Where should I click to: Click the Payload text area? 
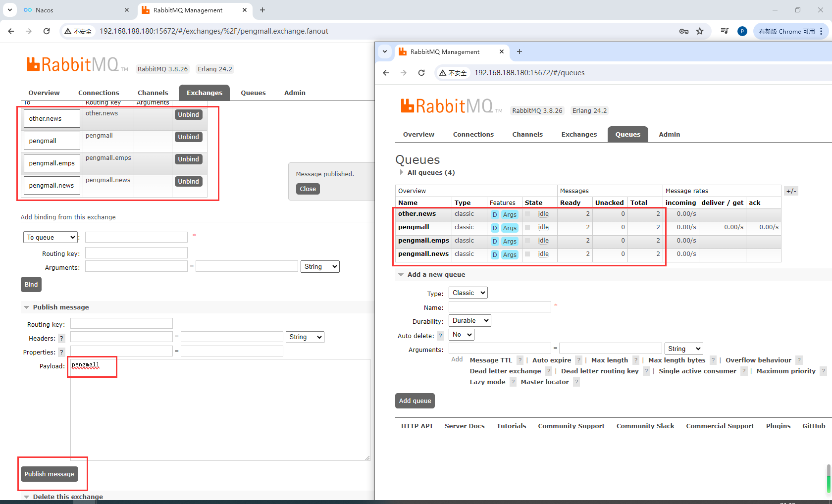click(x=220, y=410)
